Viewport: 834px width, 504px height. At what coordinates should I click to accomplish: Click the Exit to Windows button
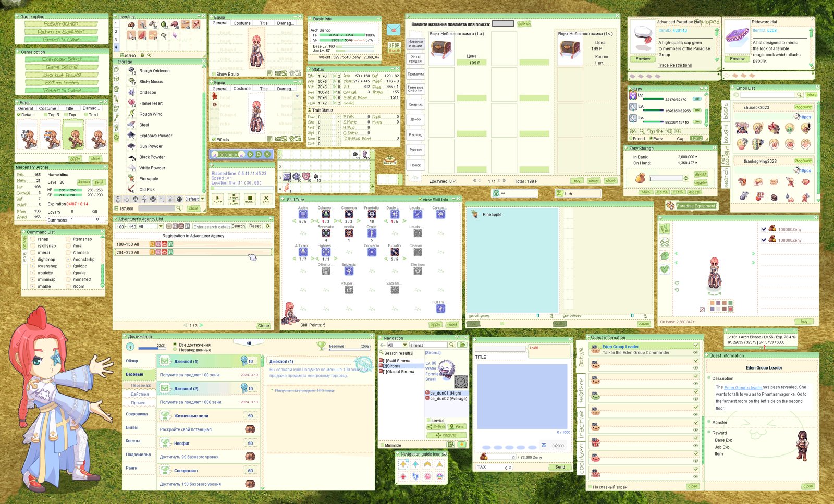point(62,82)
